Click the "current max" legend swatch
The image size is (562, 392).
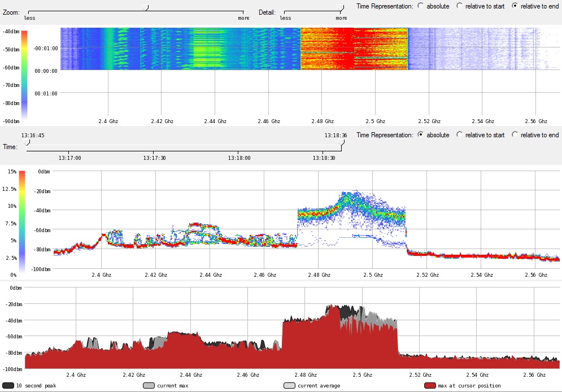point(149,386)
